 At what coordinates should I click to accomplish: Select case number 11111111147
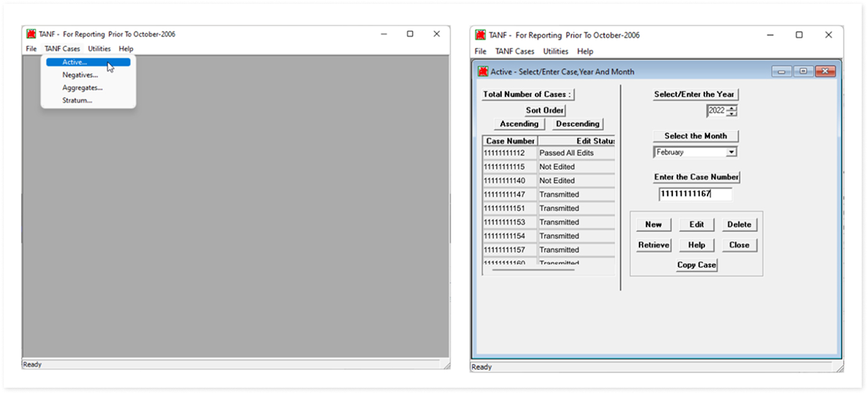click(x=510, y=194)
